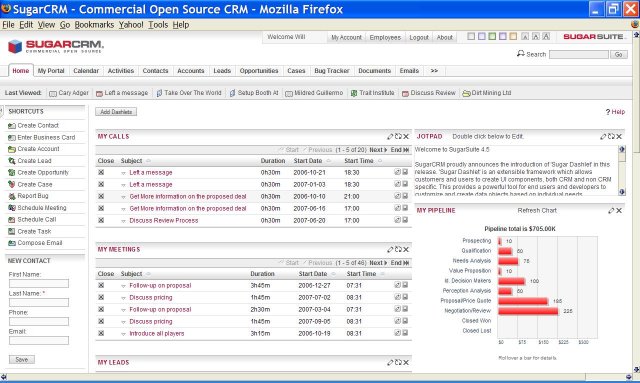This screenshot has height=383, width=640.
Task: Click the search Go button
Action: coord(619,54)
